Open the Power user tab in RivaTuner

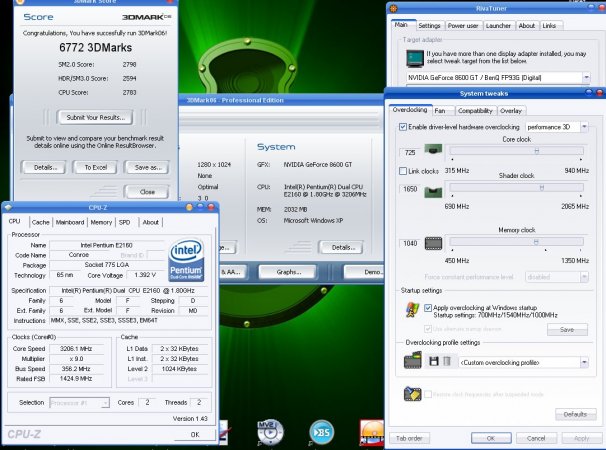[x=463, y=26]
